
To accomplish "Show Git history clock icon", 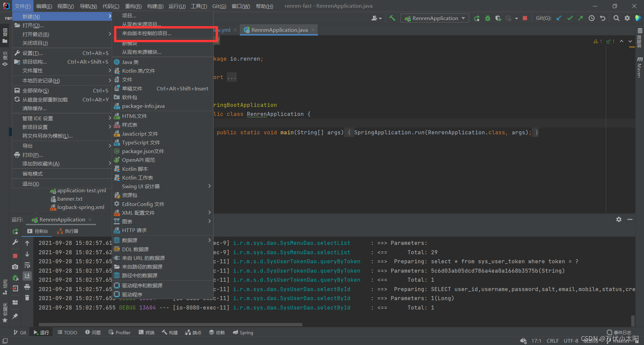I will coord(592,18).
